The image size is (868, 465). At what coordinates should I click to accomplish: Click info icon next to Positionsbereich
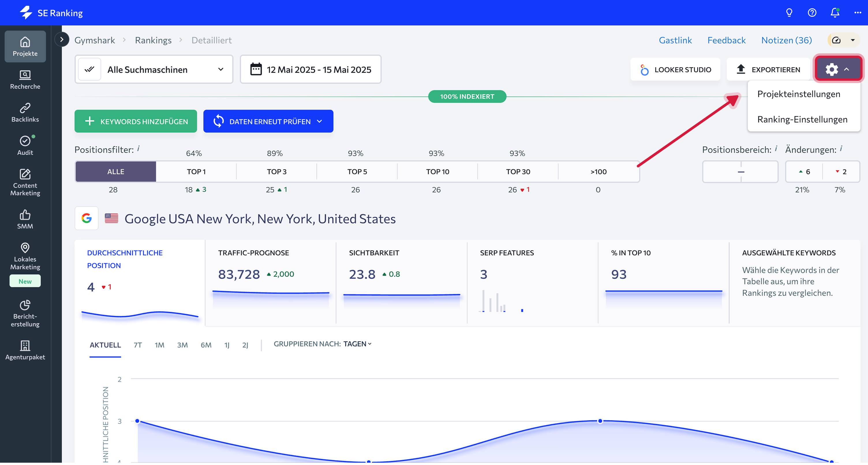[x=776, y=149]
